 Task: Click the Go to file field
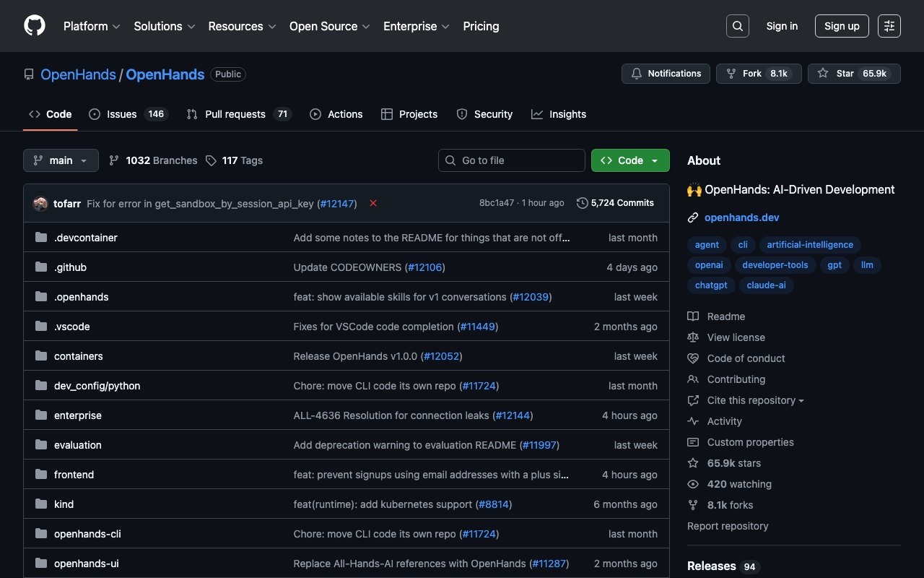click(x=511, y=160)
